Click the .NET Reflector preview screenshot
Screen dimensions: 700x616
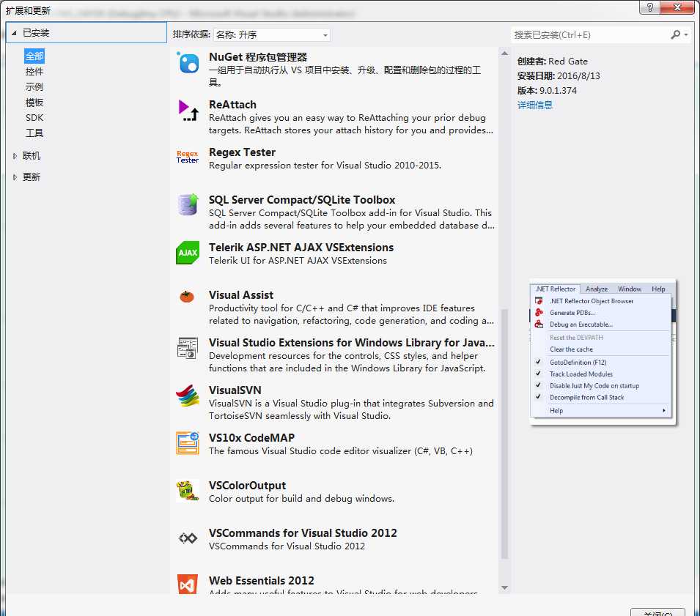tap(603, 352)
